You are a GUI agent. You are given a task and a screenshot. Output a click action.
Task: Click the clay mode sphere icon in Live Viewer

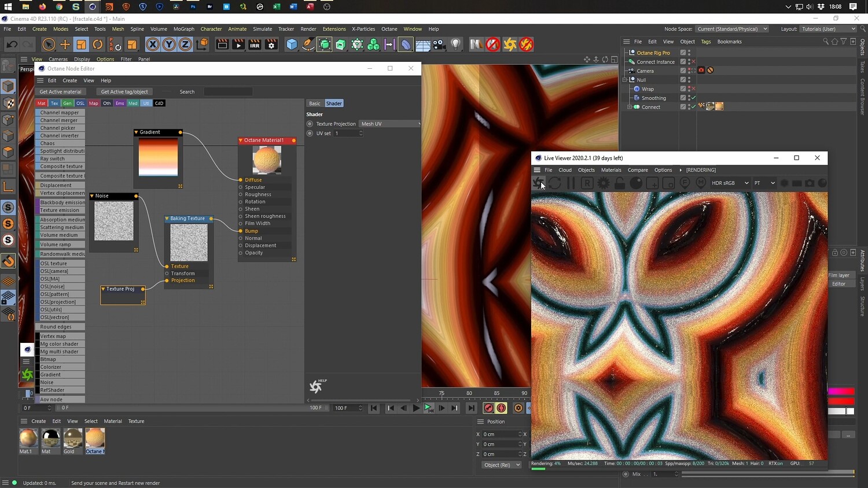(x=635, y=183)
